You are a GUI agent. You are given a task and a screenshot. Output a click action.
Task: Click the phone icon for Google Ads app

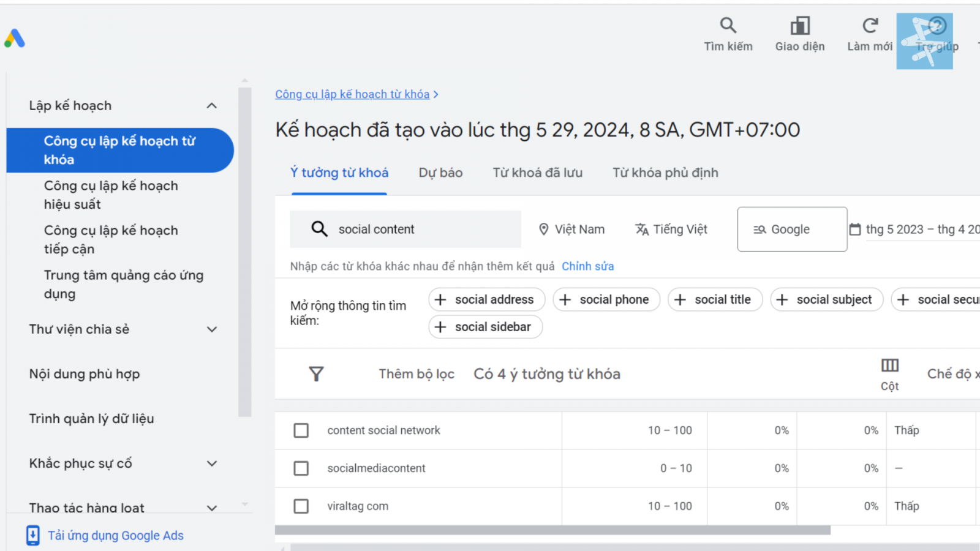click(x=32, y=536)
